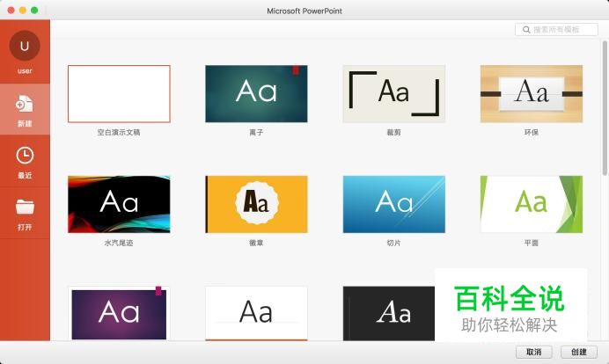Click the 裁剪 template label

(394, 133)
